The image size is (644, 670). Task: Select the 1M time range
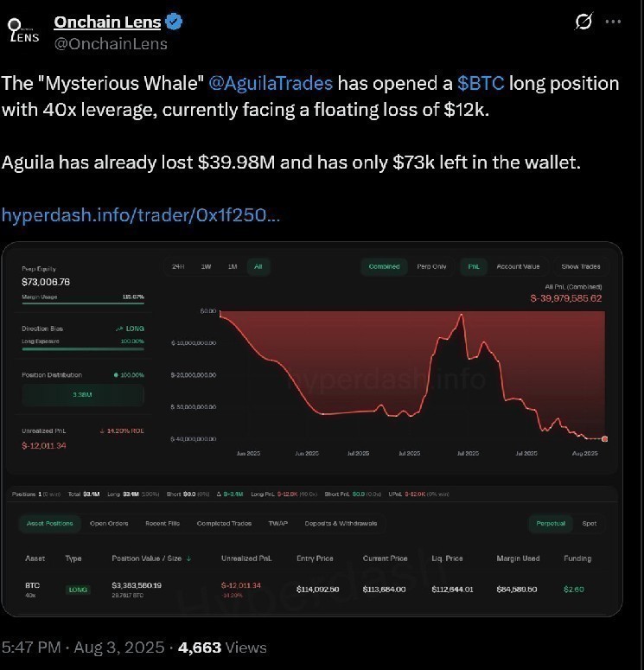pyautogui.click(x=233, y=266)
